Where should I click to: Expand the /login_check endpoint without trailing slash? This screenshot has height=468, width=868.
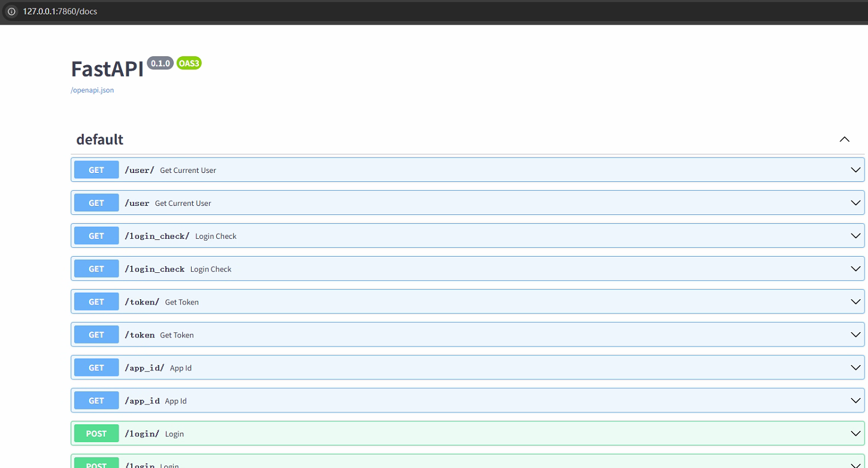tap(855, 269)
